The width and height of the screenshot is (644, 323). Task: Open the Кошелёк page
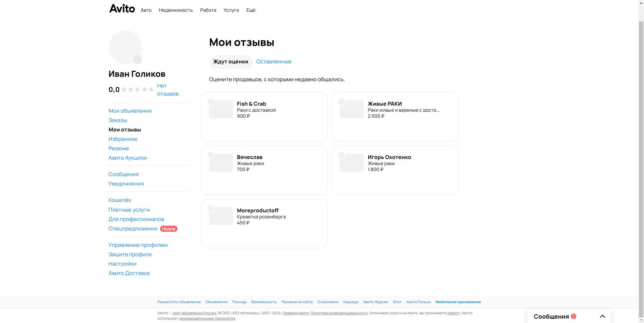pyautogui.click(x=120, y=200)
